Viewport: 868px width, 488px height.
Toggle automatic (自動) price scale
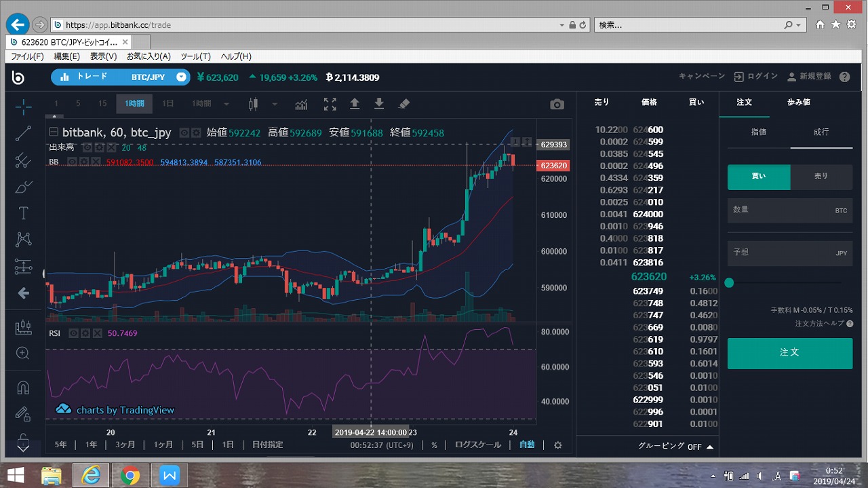tap(527, 445)
